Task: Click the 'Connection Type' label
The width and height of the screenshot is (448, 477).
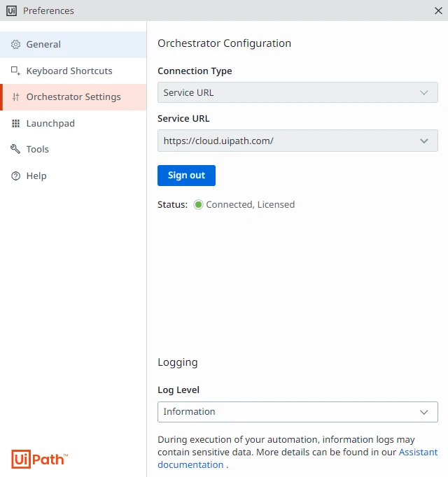Action: coord(195,71)
